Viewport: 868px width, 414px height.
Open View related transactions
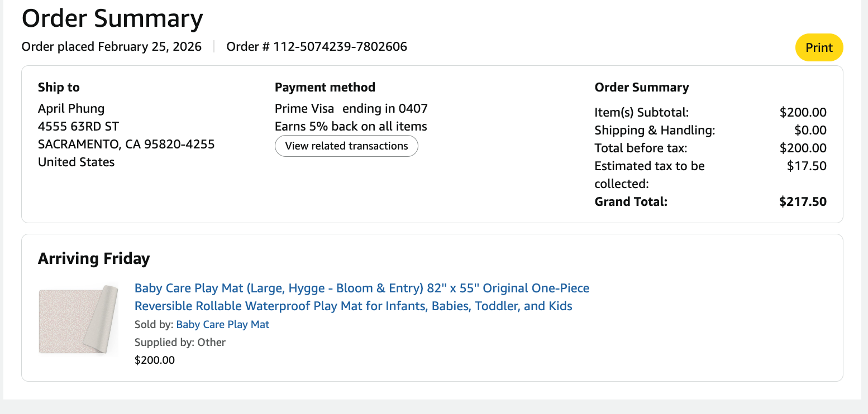tap(346, 146)
